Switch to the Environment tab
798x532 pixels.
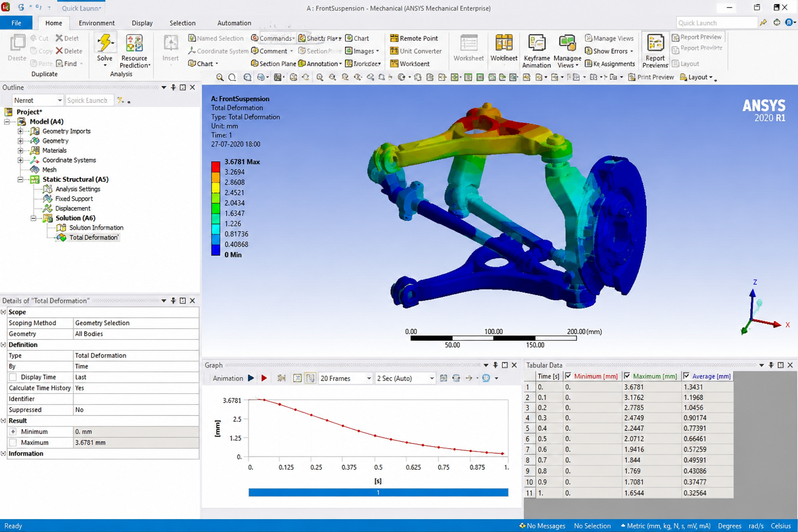pos(97,23)
